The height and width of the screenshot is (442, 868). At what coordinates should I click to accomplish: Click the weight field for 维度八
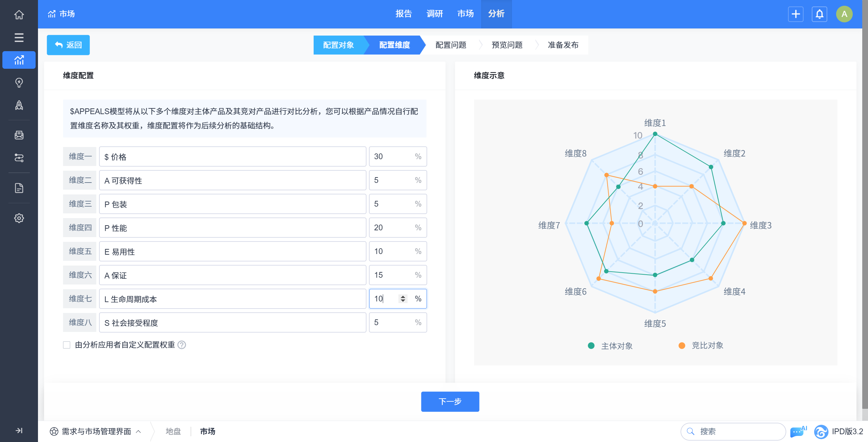[x=398, y=322]
